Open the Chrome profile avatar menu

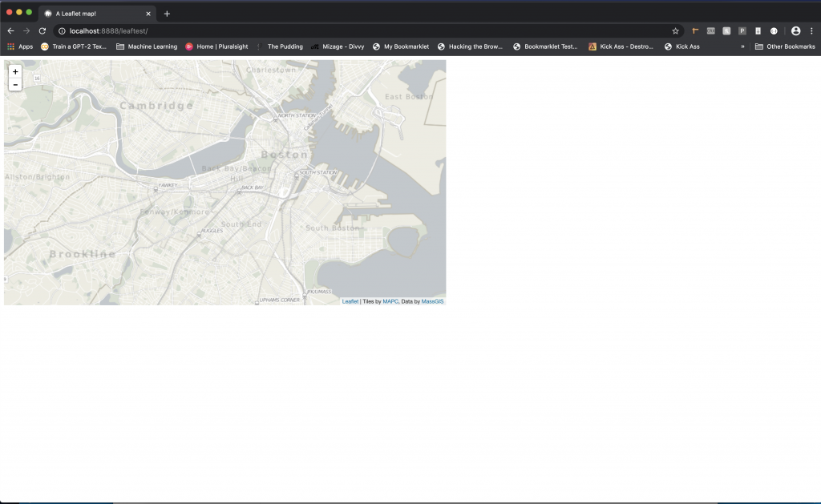797,30
